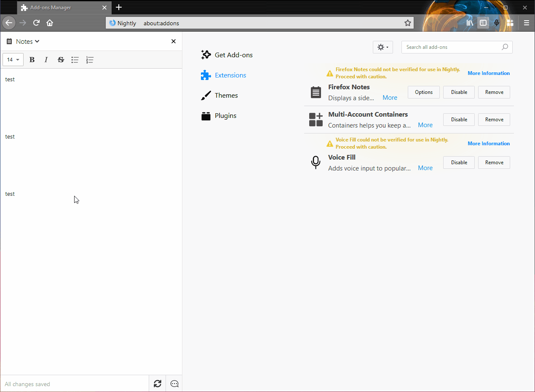Open the font size 14 dropdown
This screenshot has height=392, width=535.
(13, 60)
